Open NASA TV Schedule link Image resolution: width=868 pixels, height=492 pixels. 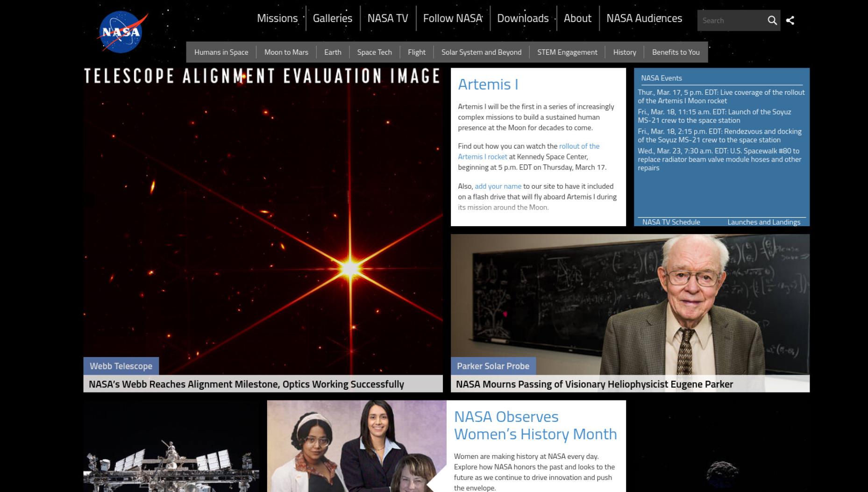point(671,222)
